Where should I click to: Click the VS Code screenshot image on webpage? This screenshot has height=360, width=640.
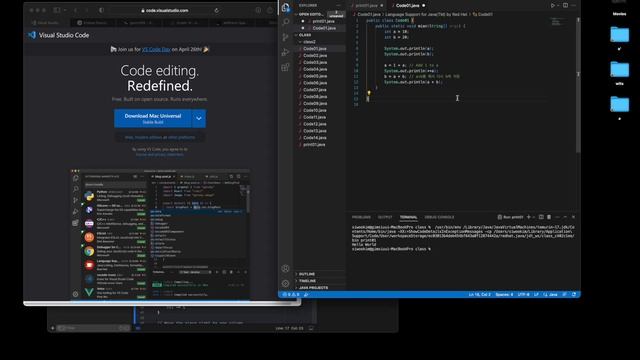click(x=160, y=234)
